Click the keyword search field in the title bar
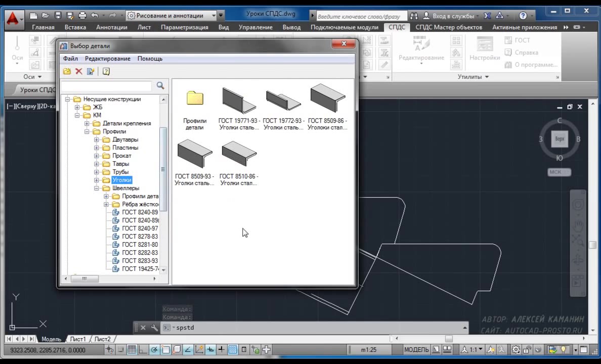The image size is (601, 364). click(x=361, y=16)
